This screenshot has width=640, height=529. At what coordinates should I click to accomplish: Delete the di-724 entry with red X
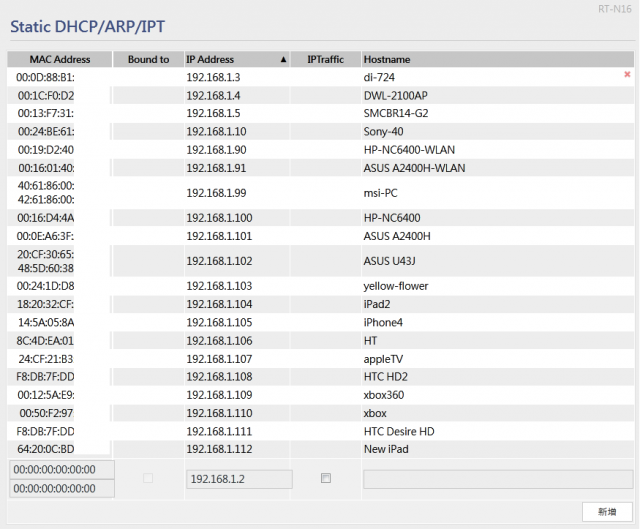pyautogui.click(x=627, y=74)
